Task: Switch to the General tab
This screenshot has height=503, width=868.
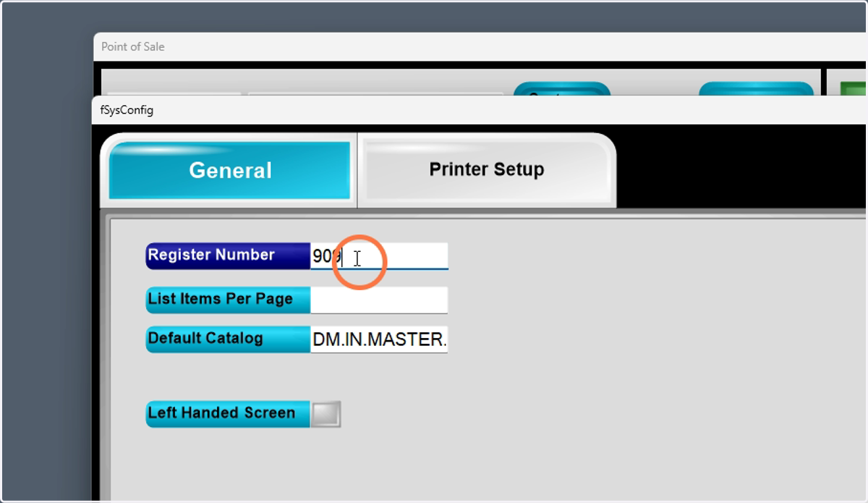Action: (x=229, y=171)
